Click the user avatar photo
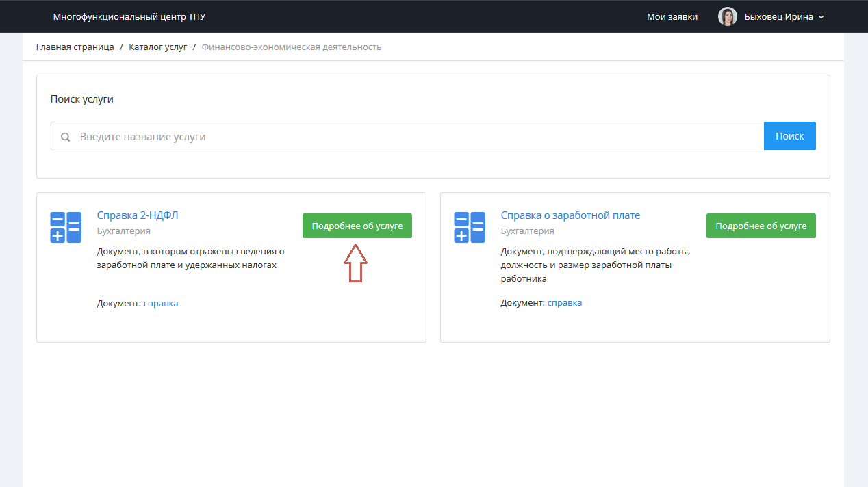Viewport: 868px width, 487px height. click(x=727, y=16)
